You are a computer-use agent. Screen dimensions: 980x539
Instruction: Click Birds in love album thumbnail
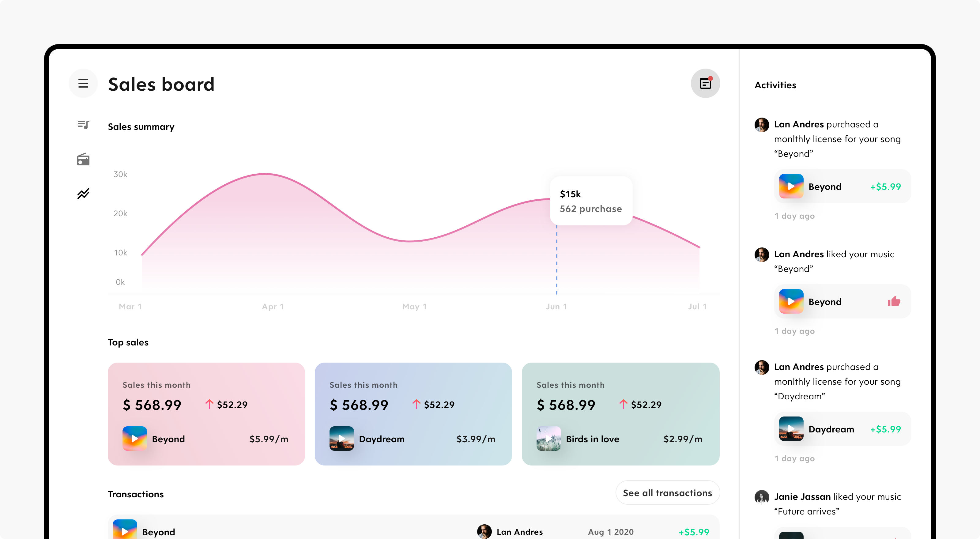pyautogui.click(x=548, y=439)
